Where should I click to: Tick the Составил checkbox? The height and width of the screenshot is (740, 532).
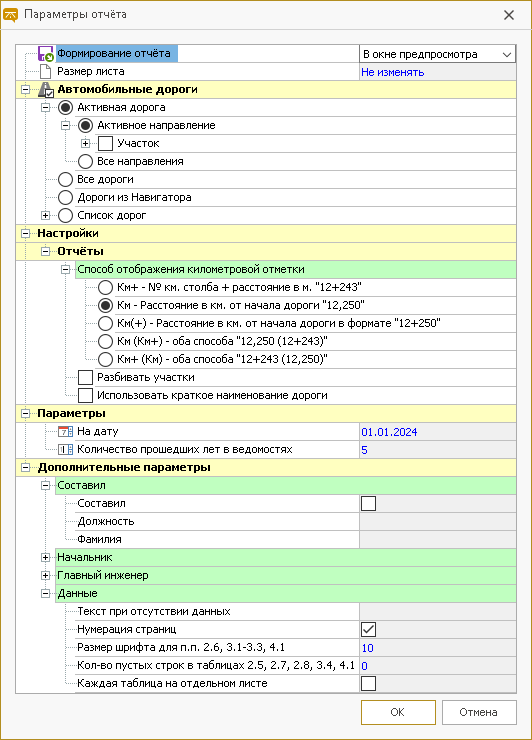tap(368, 503)
